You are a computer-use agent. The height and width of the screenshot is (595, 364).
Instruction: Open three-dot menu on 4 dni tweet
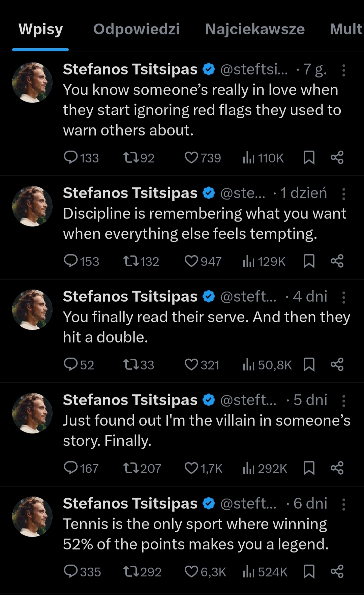tap(343, 297)
